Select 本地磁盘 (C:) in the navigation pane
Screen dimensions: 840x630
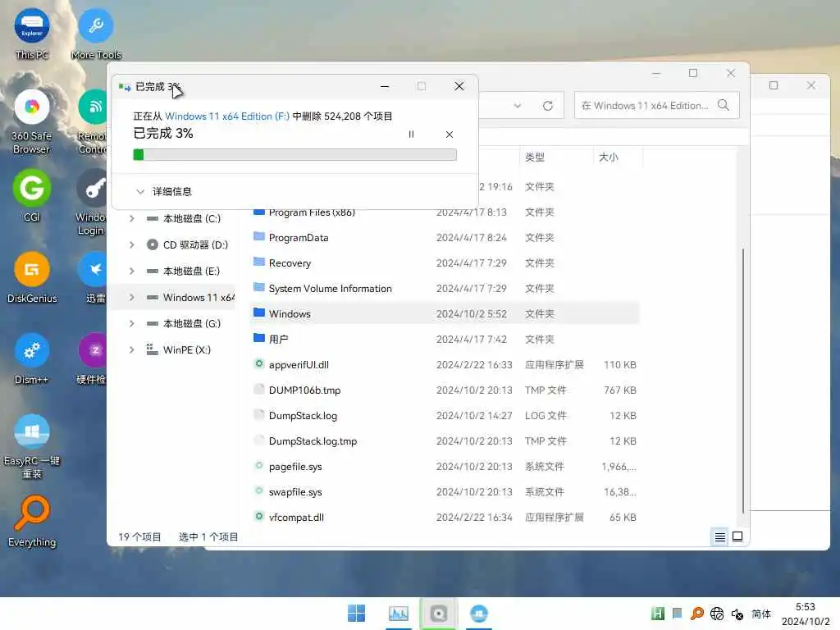tap(183, 218)
